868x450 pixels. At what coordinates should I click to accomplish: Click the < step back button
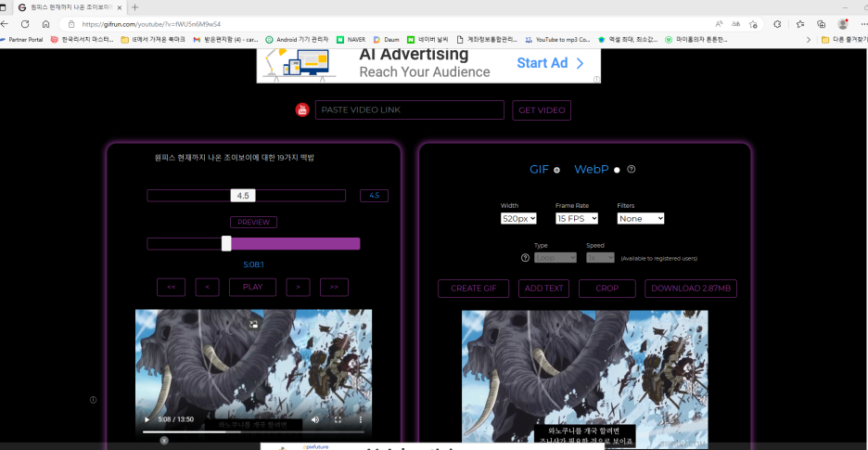[207, 287]
